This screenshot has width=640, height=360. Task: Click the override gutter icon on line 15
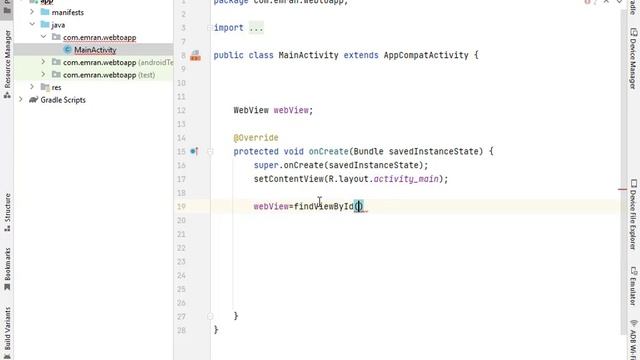pos(194,151)
